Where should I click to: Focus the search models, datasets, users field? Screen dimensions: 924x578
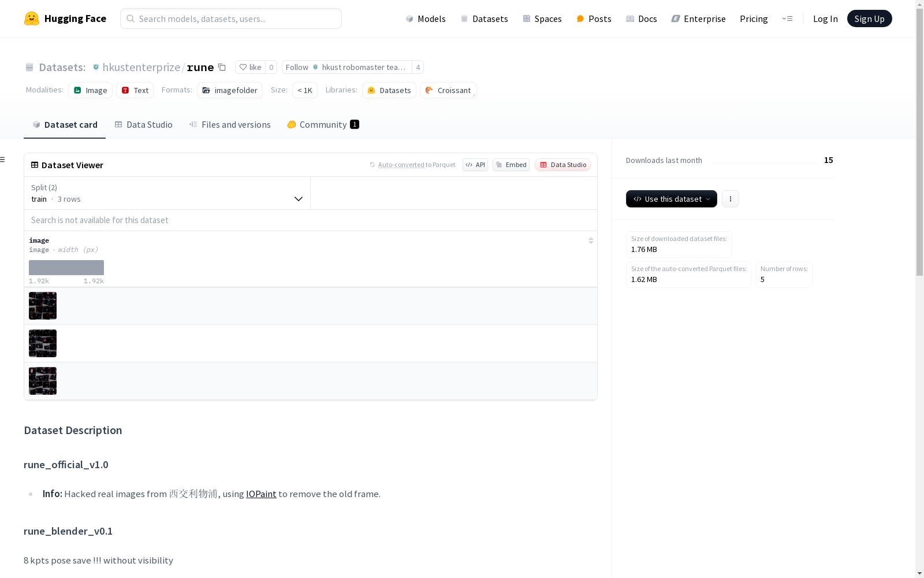click(x=231, y=18)
